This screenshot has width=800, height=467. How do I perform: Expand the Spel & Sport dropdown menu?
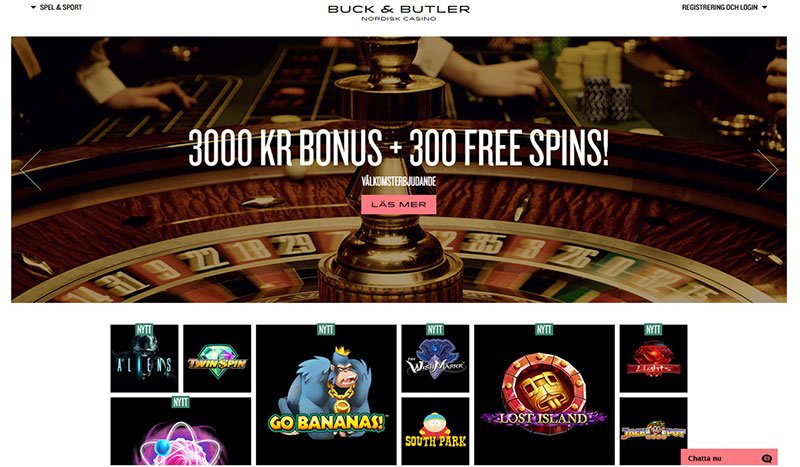coord(57,7)
